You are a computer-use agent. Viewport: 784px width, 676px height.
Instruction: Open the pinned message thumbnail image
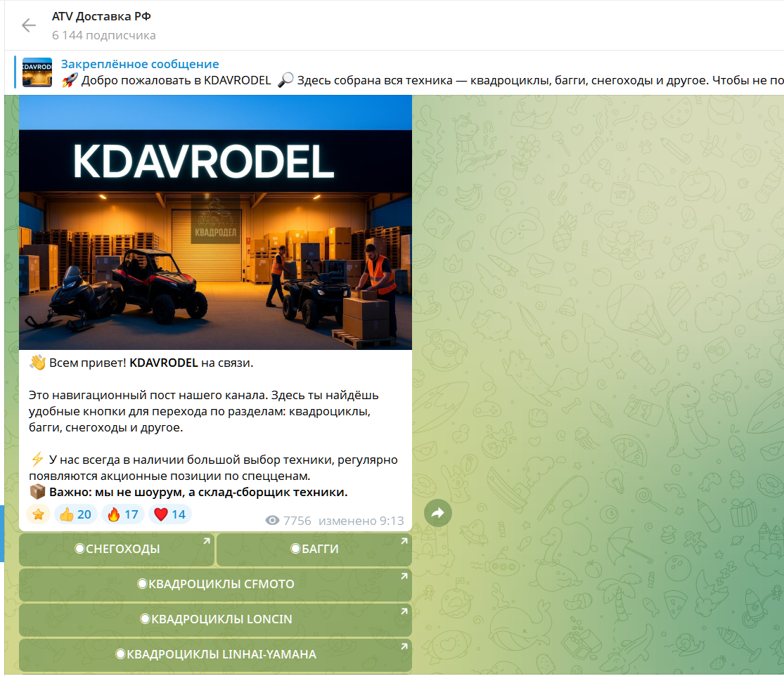[x=37, y=72]
